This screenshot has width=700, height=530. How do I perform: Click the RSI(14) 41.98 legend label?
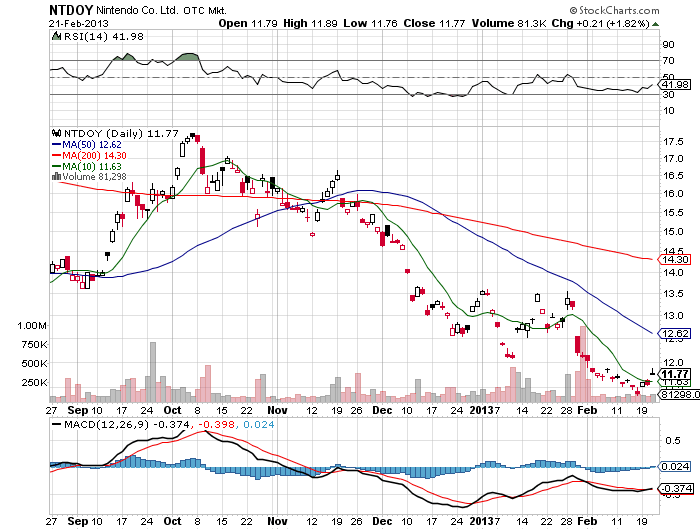[104, 37]
